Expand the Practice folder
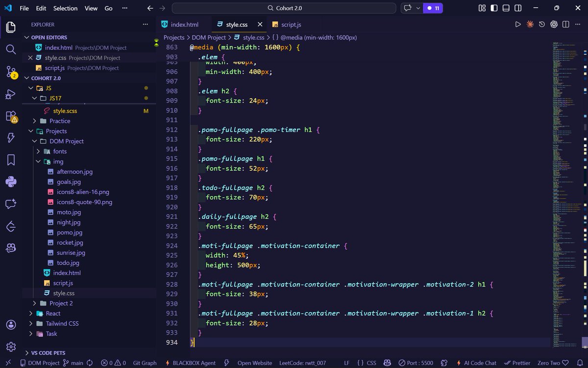 (x=59, y=121)
